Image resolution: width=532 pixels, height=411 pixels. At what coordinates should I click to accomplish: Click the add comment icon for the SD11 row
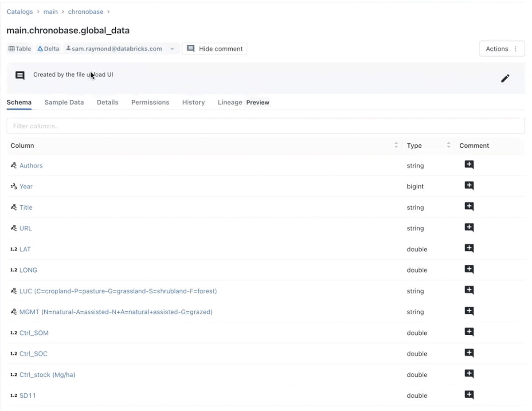pyautogui.click(x=469, y=395)
